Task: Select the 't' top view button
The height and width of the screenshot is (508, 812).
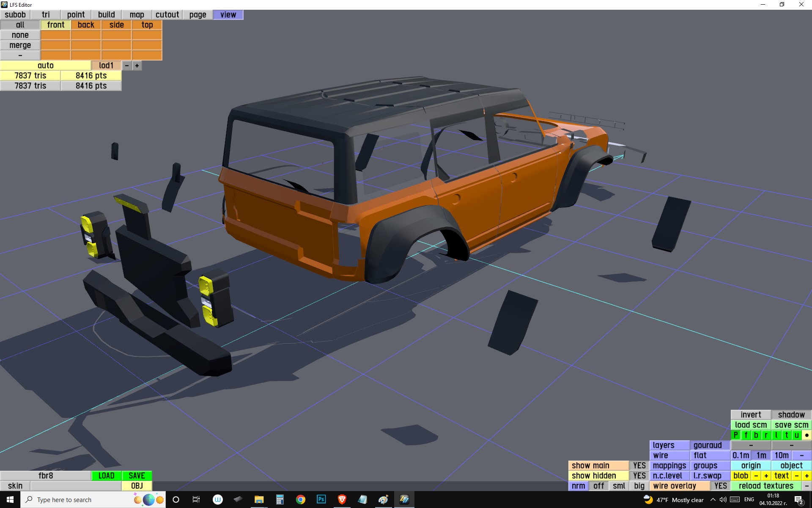Action: 787,435
